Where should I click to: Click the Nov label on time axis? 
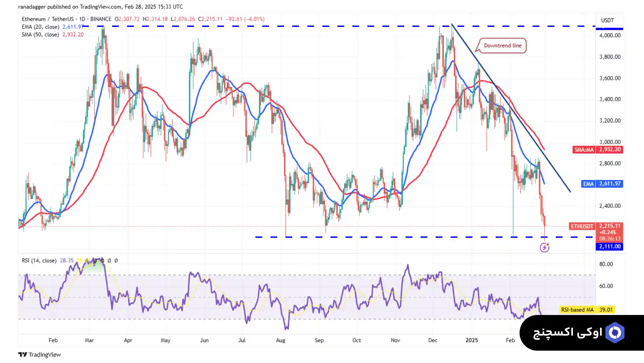(395, 340)
